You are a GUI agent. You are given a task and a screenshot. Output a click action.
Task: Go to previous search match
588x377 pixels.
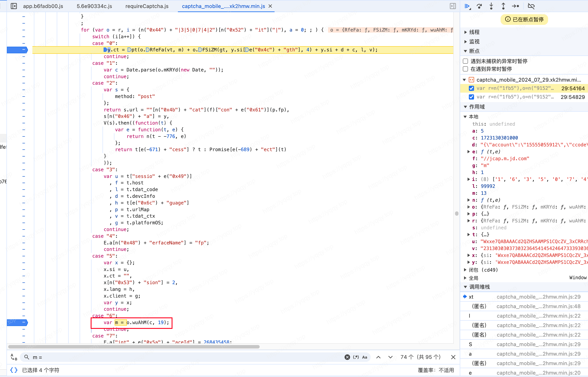click(x=378, y=357)
